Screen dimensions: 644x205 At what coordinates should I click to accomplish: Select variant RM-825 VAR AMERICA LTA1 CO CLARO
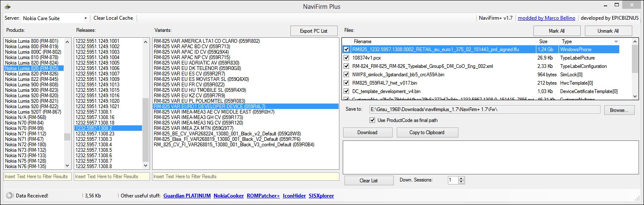click(x=207, y=41)
